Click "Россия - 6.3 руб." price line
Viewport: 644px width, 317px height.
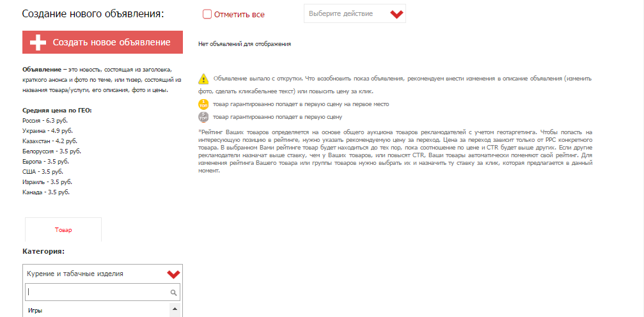pyautogui.click(x=45, y=121)
